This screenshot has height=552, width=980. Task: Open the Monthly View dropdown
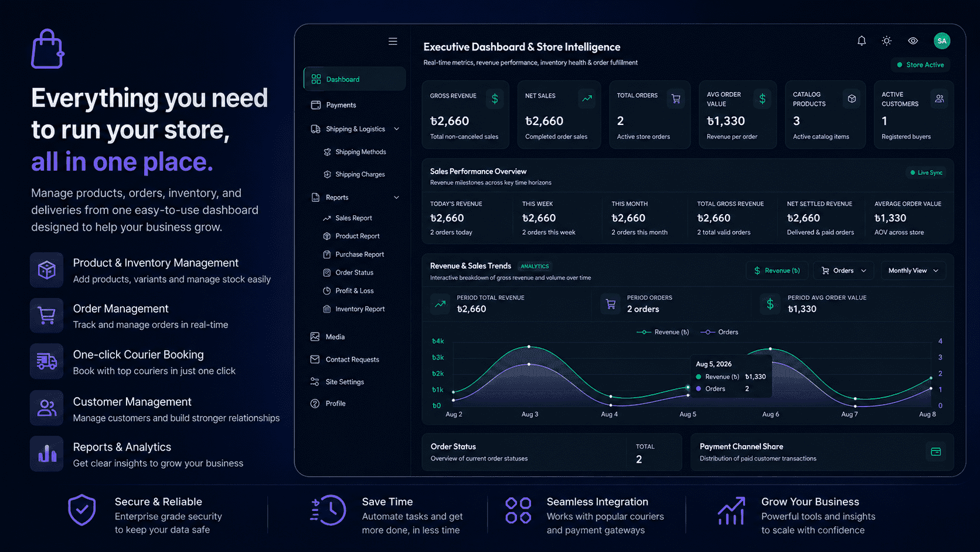(x=913, y=270)
